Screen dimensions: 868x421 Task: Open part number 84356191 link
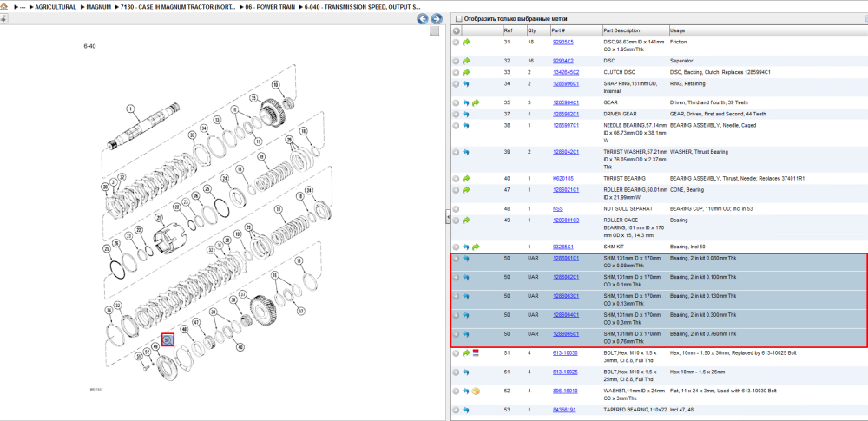[565, 410]
